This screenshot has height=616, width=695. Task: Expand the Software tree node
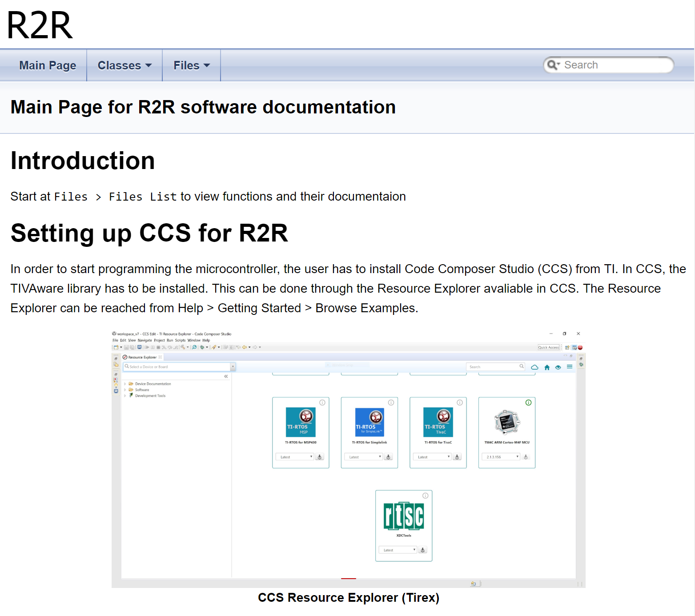(125, 390)
